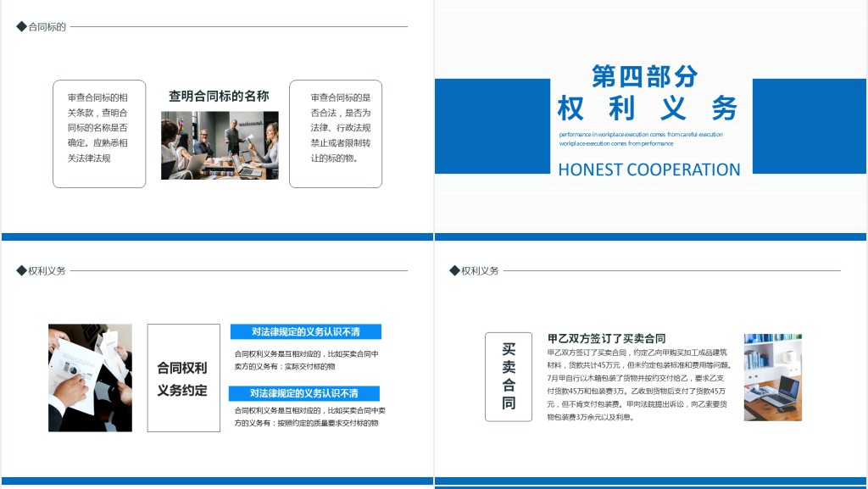Select the laptop on desk photo
Screen dimensions: 868x489
[772, 377]
